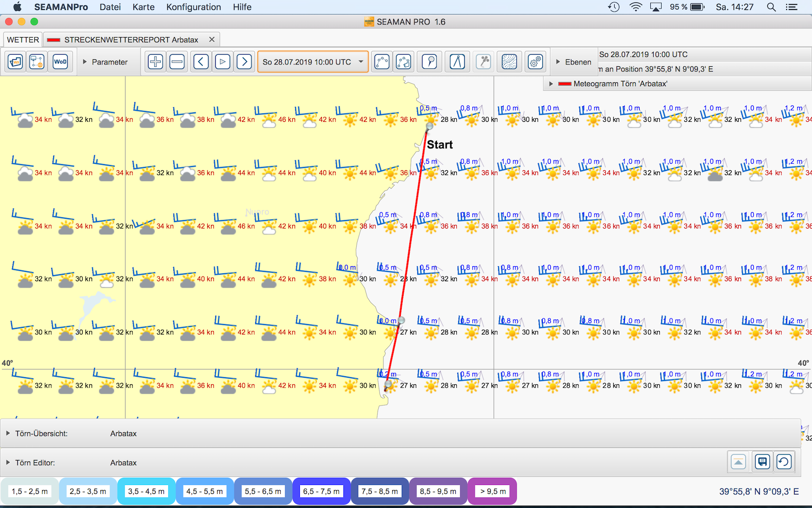Switch to the WETTER tab
The height and width of the screenshot is (508, 812).
coord(23,40)
